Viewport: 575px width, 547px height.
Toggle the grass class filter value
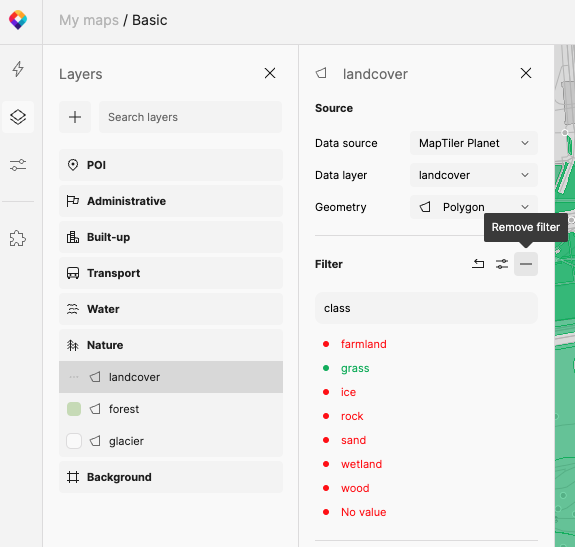pos(355,368)
